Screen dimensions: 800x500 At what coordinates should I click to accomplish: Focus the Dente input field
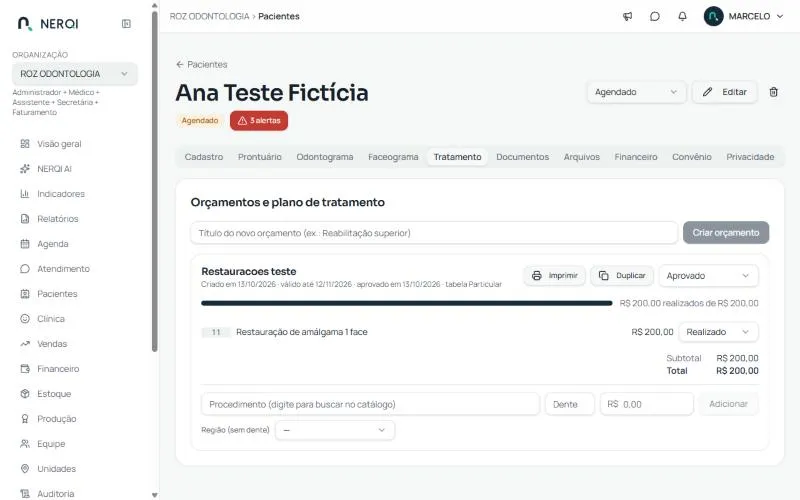(569, 404)
